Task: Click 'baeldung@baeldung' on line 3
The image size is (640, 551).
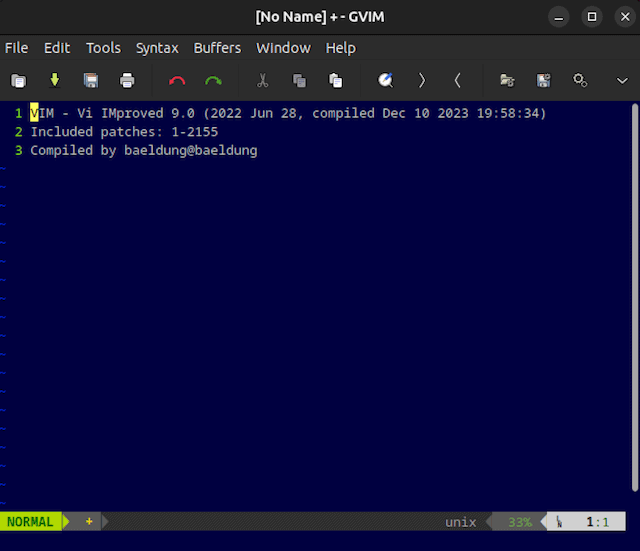Action: (x=191, y=150)
